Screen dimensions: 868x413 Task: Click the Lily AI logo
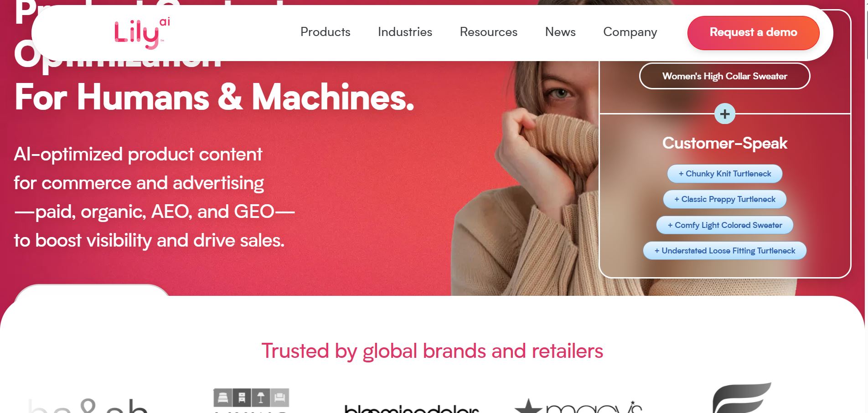142,33
